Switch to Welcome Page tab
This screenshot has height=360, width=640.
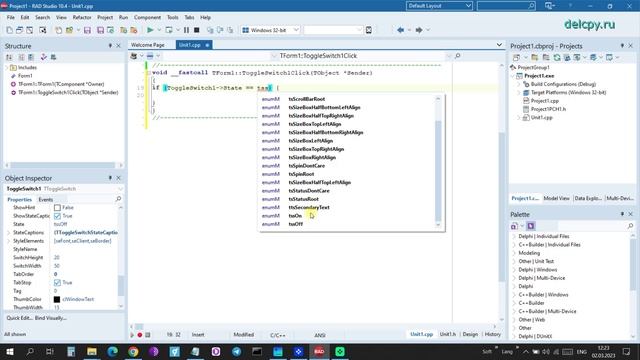click(x=148, y=45)
